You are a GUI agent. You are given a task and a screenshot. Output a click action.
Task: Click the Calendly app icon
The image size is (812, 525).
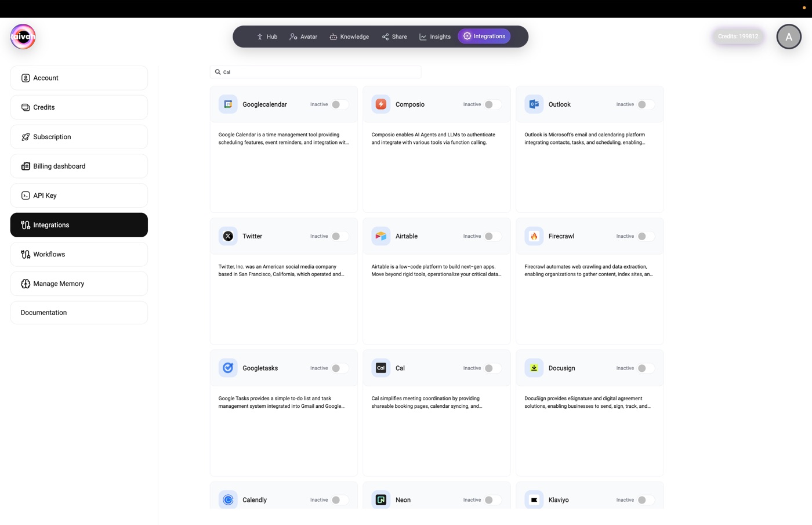coord(228,499)
